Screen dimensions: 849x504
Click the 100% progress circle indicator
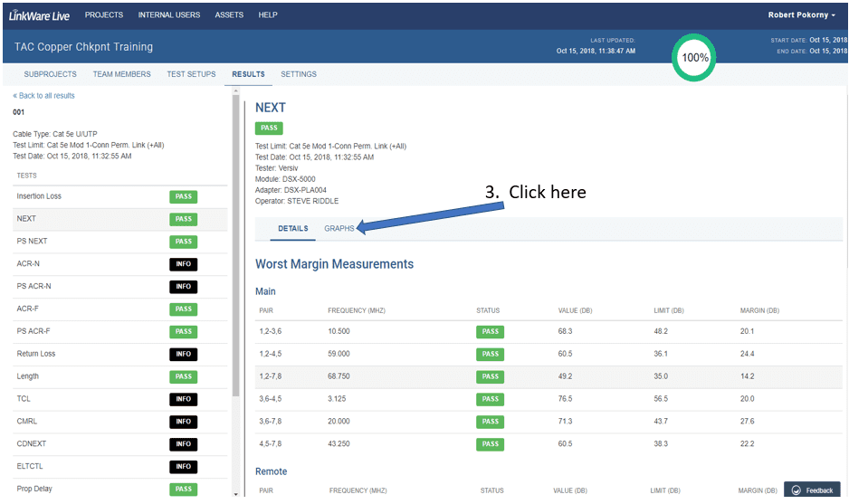click(694, 57)
